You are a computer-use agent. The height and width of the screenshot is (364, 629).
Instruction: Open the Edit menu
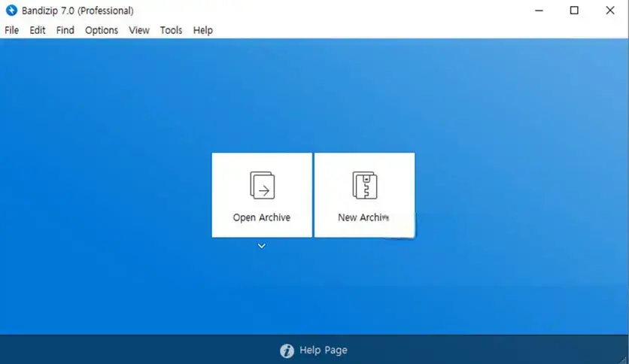38,30
